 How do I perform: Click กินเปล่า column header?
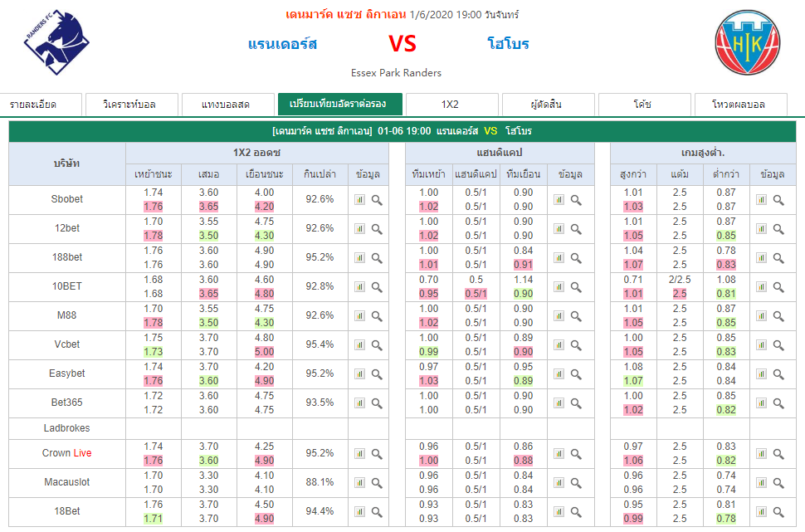(320, 174)
